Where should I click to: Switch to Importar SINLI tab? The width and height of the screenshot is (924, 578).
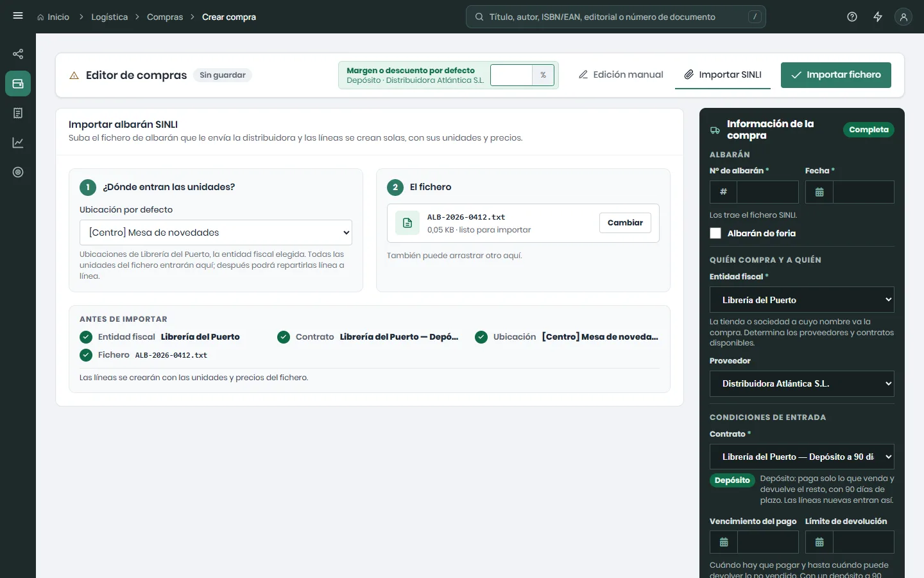click(x=723, y=74)
